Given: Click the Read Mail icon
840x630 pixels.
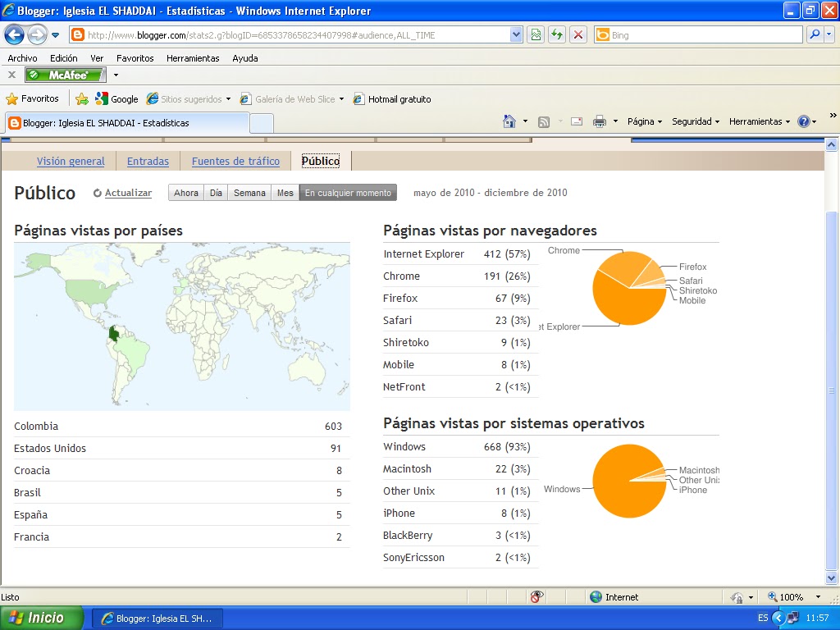Looking at the screenshot, I should point(577,121).
